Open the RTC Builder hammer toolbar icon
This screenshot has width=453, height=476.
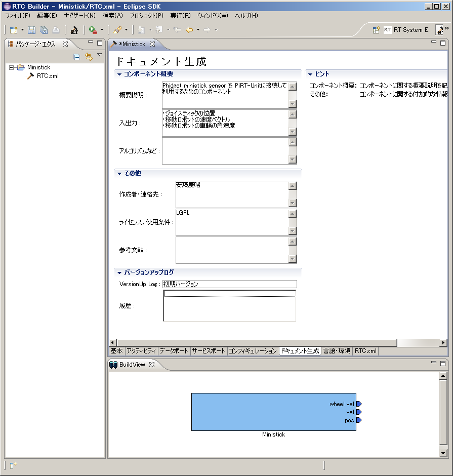click(74, 30)
